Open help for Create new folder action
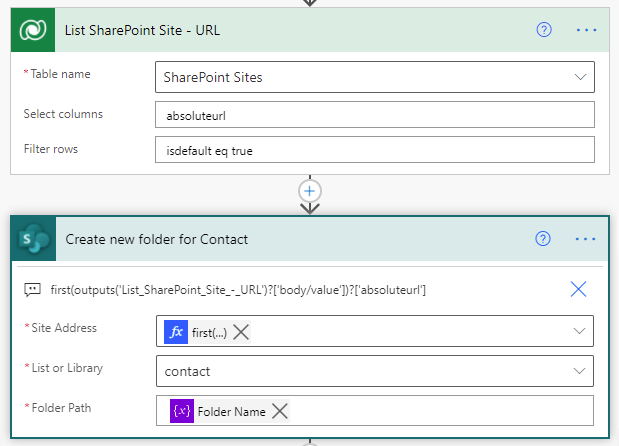Screen dimensions: 619x446 pos(544,239)
